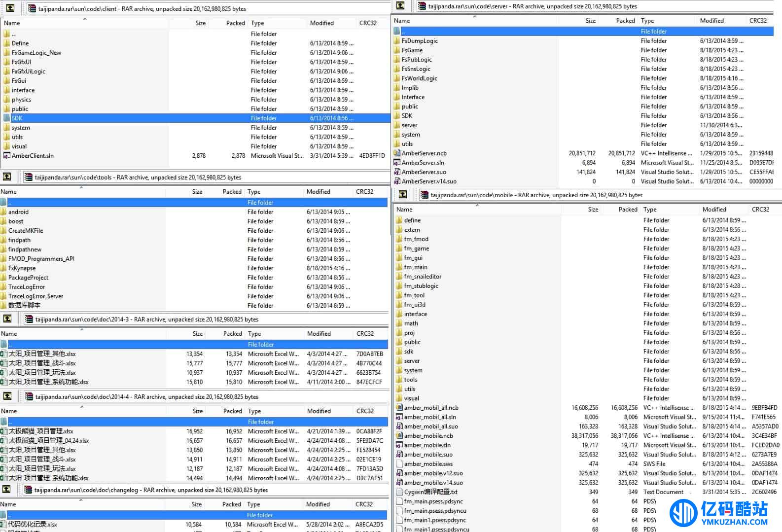Click the AmberServer.suo file icon
Screen dimensions: 782x532
click(397, 172)
